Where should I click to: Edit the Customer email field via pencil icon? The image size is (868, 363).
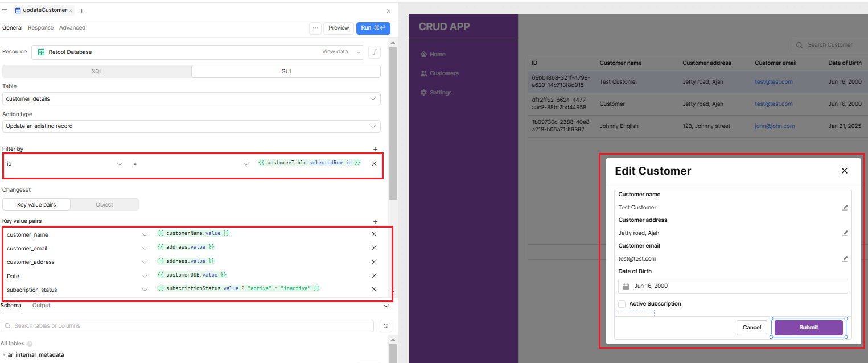point(845,259)
